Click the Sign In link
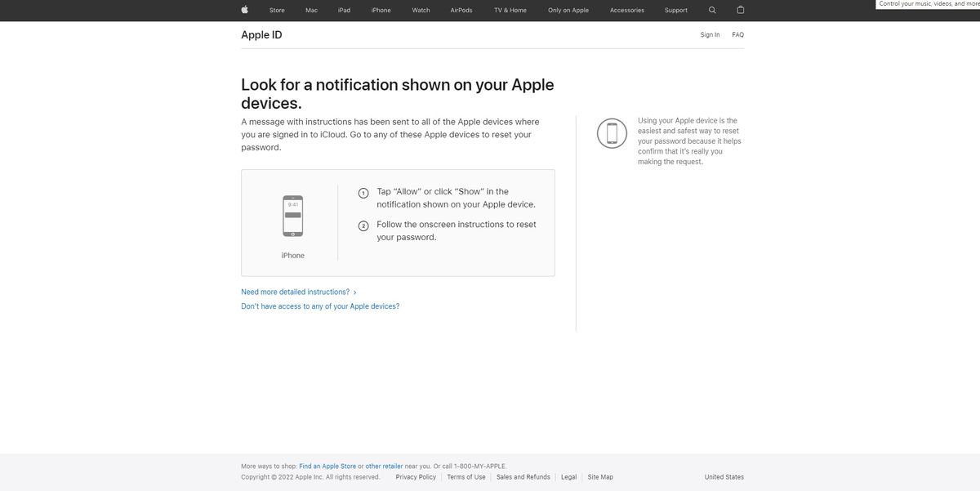The height and width of the screenshot is (491, 980). point(709,34)
